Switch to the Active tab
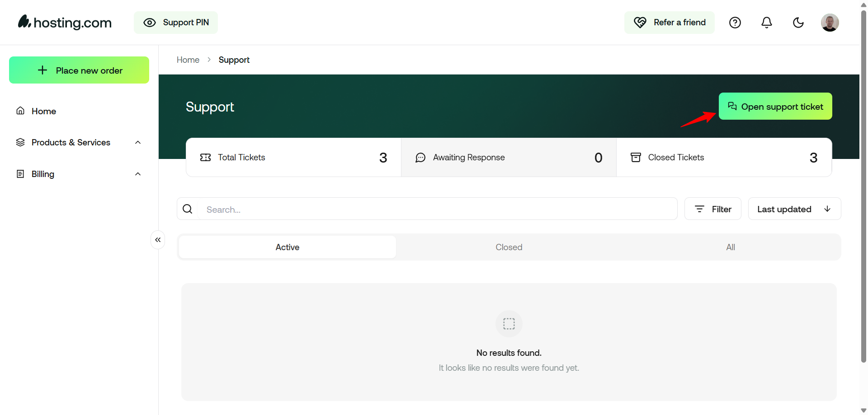This screenshot has width=868, height=415. coord(288,247)
